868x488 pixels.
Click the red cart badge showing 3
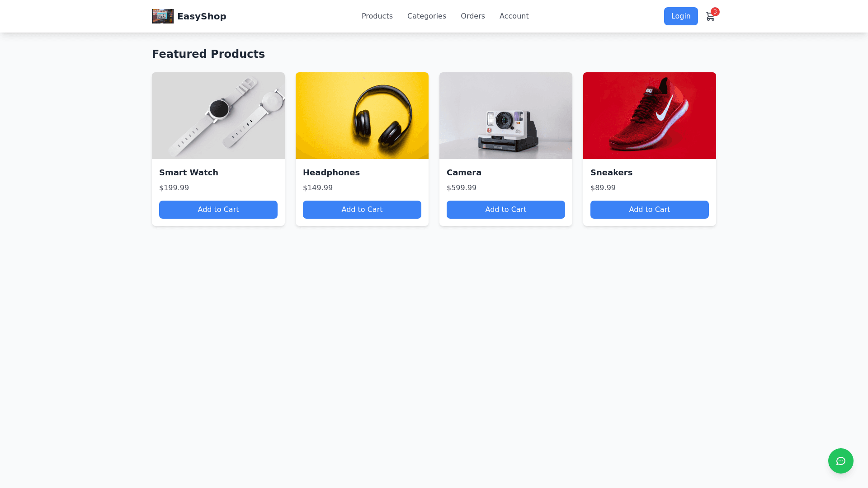[x=715, y=12]
